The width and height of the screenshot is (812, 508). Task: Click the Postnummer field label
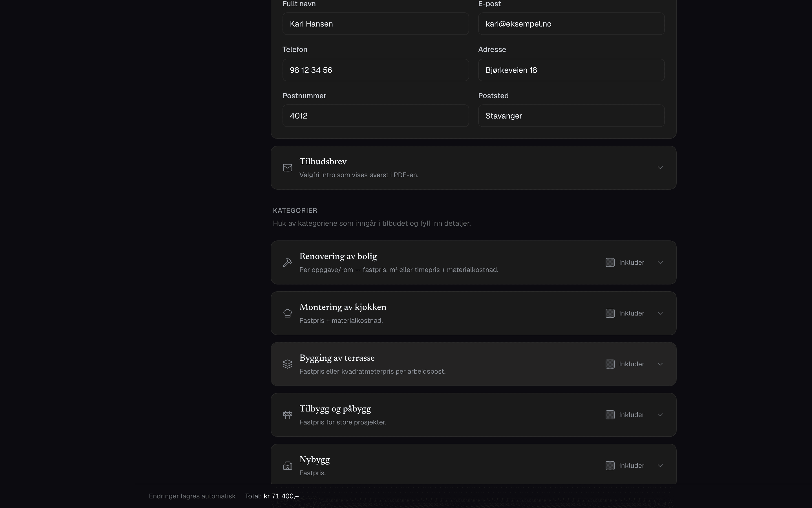[x=304, y=96]
